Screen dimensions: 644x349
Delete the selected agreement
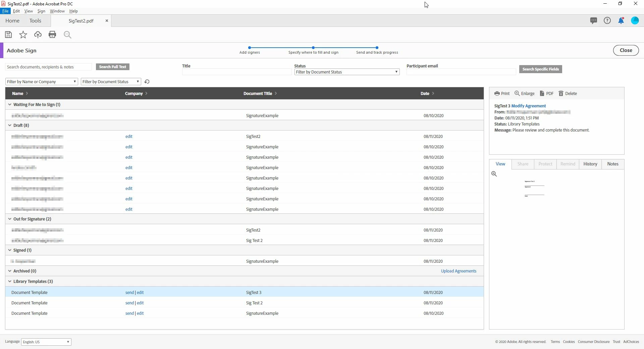coord(568,94)
